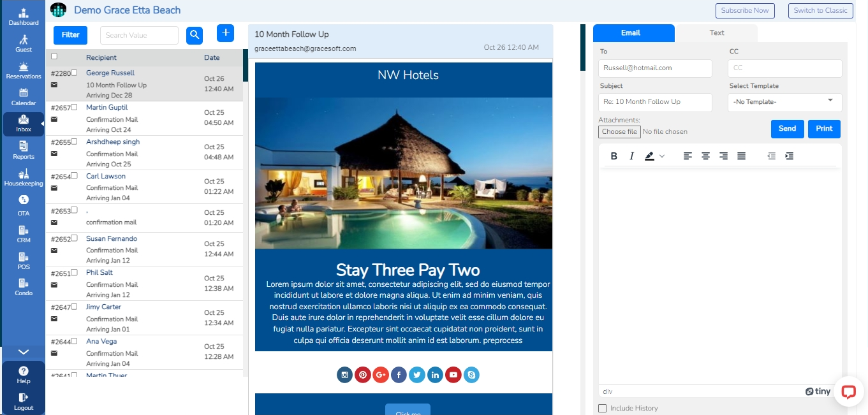Align text right in editor

click(723, 156)
